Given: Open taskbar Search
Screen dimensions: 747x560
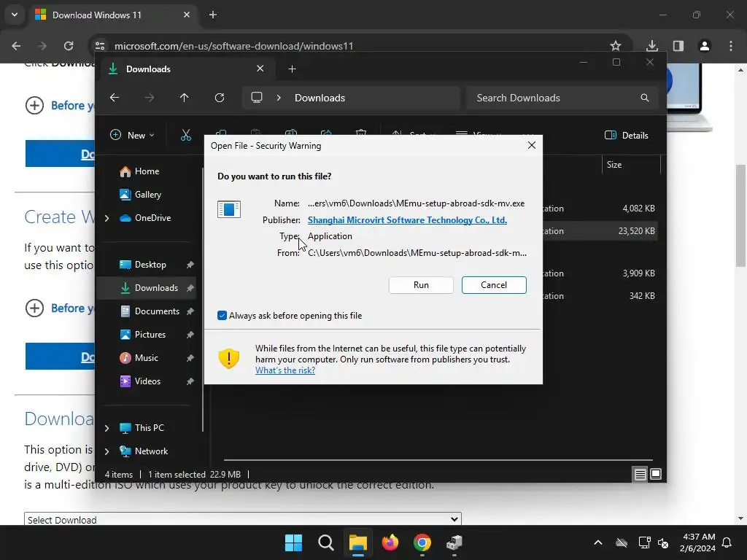Looking at the screenshot, I should 326,542.
